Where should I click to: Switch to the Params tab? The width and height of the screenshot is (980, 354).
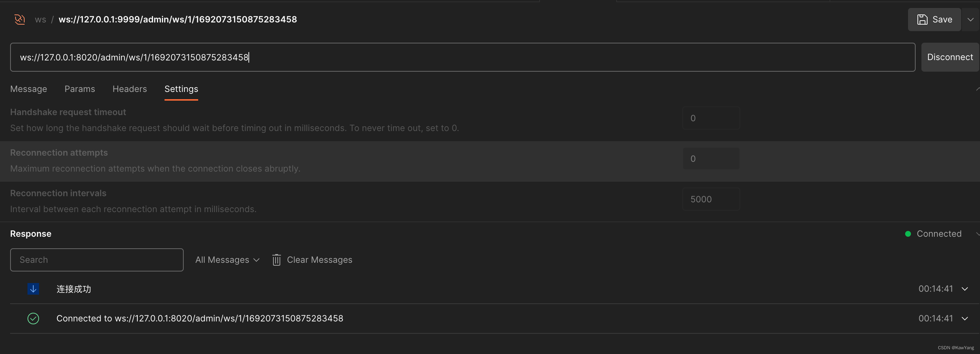click(80, 89)
